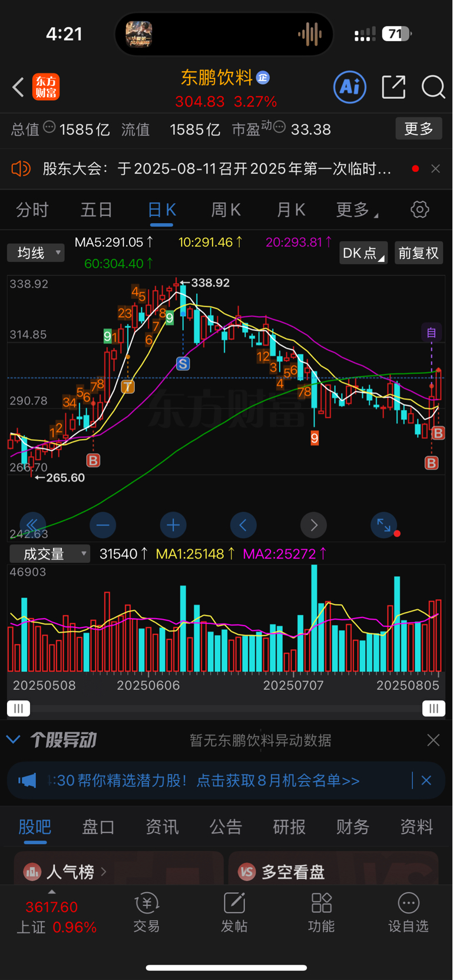Expand the 更多 chart period dropdown
The image size is (453, 980).
[x=357, y=210]
